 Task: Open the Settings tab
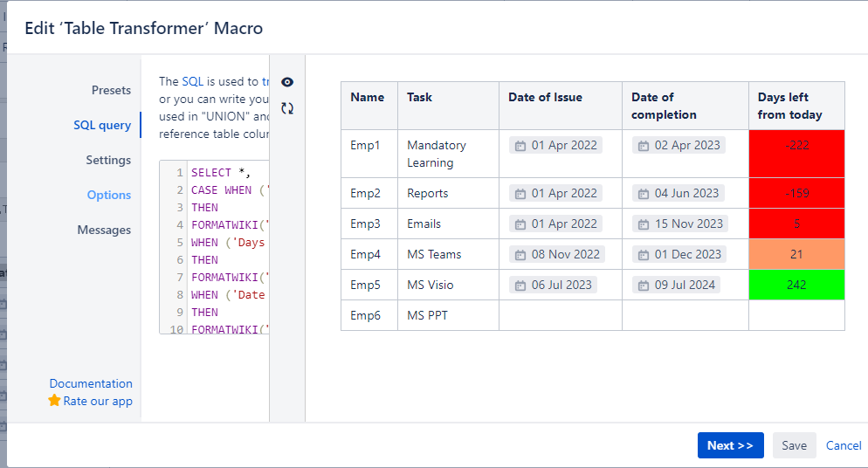(108, 160)
